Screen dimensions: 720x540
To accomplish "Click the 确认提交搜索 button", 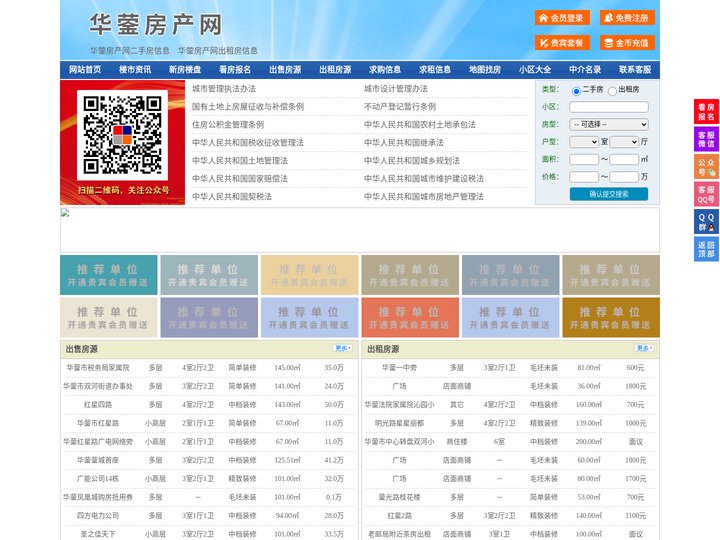I will [609, 194].
